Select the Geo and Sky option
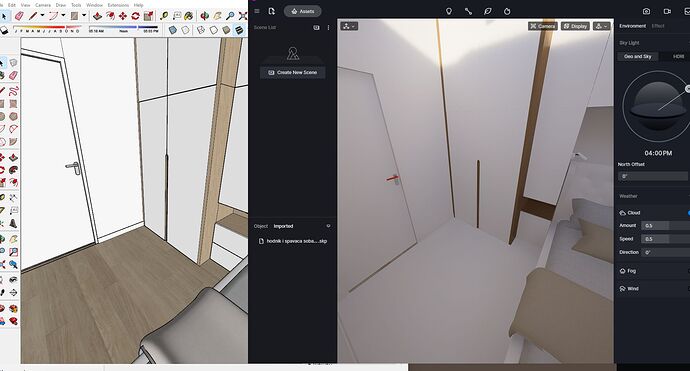 pos(638,56)
